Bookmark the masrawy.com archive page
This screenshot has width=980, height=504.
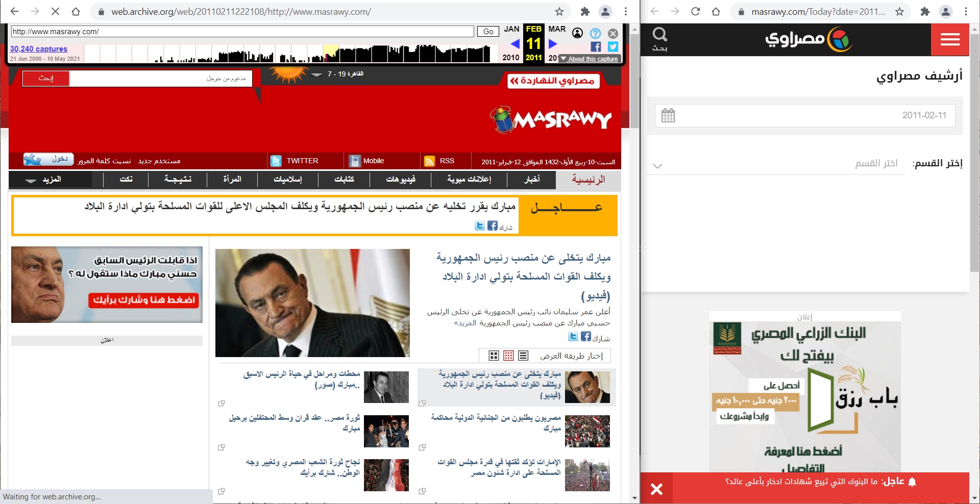[899, 11]
